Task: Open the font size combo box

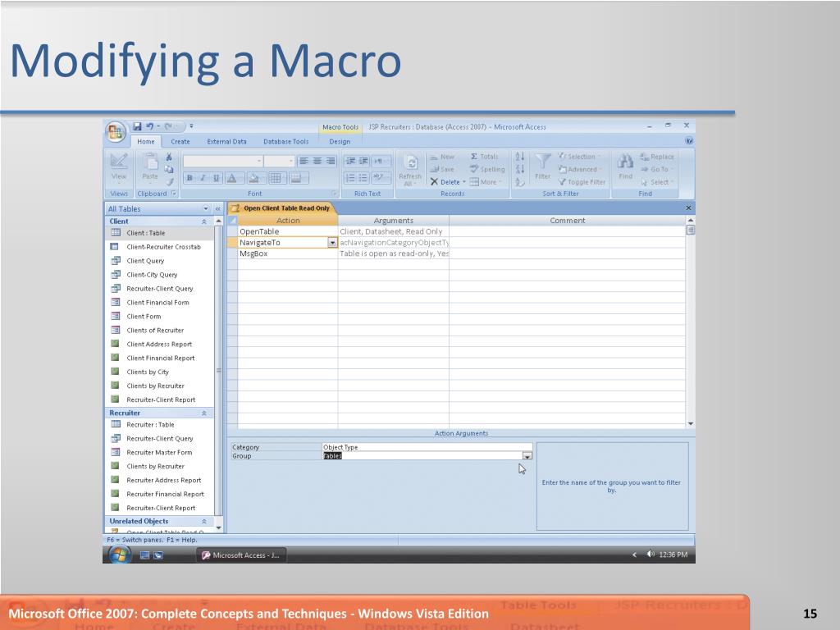Action: point(279,161)
